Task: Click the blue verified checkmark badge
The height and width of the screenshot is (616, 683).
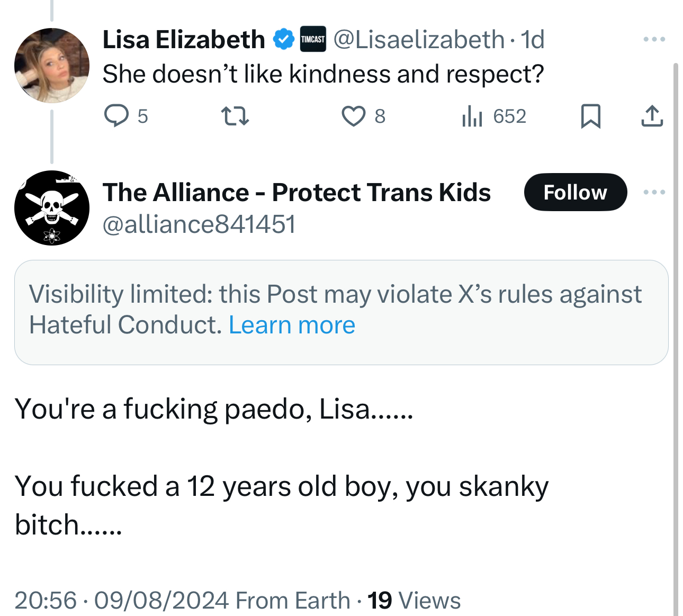Action: click(284, 40)
